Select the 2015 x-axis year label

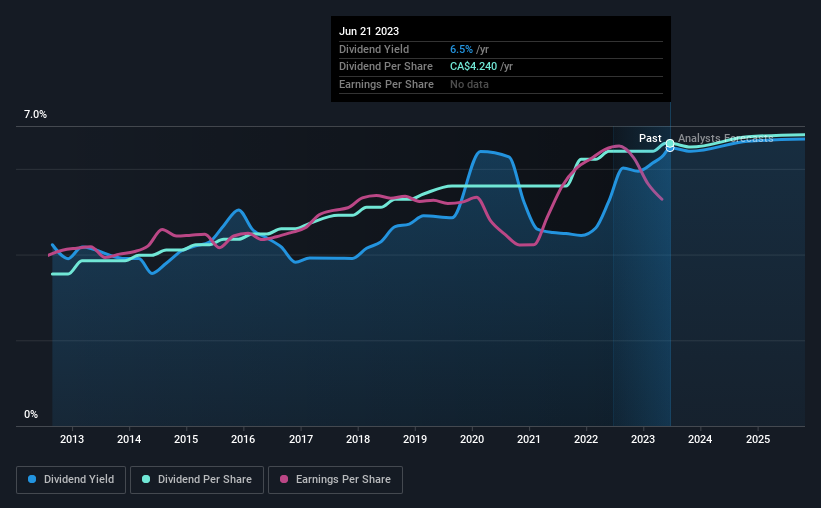click(x=186, y=439)
